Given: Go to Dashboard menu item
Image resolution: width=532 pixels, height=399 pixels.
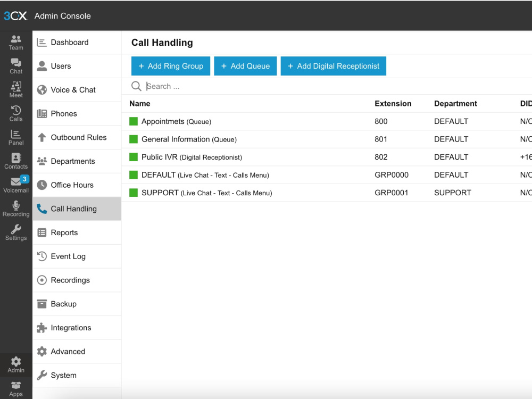Looking at the screenshot, I should tap(77, 43).
